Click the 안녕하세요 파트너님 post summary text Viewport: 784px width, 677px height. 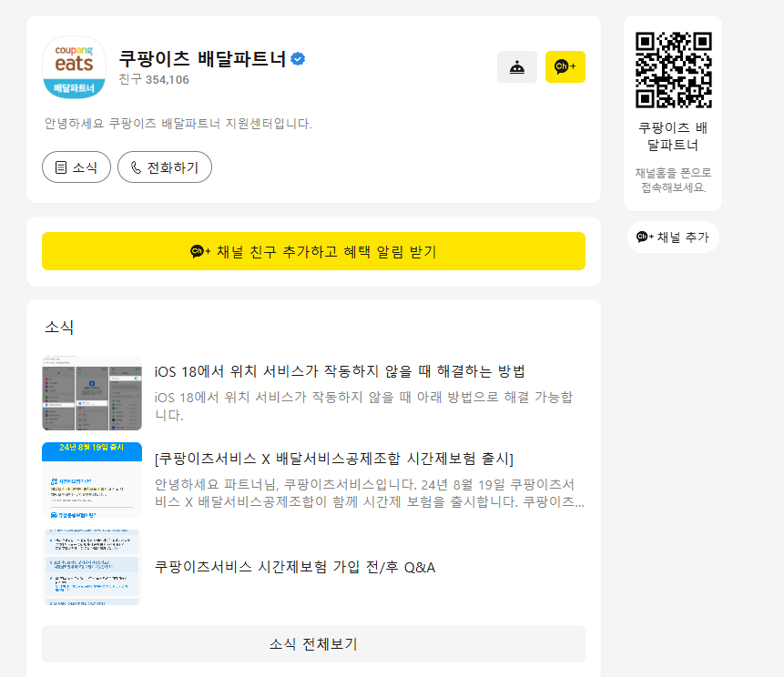[369, 492]
